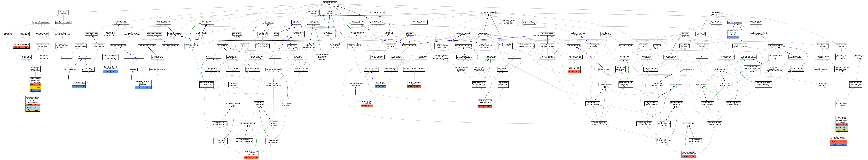
Task: Click the 'regulation of biological quality' node
Action: point(529,22)
